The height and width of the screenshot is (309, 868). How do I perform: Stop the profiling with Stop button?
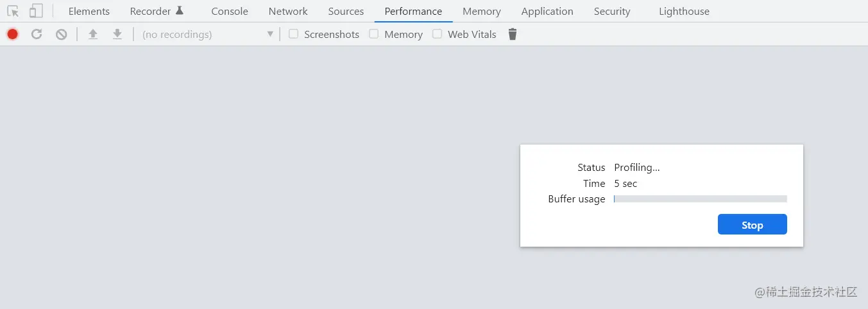pos(752,225)
